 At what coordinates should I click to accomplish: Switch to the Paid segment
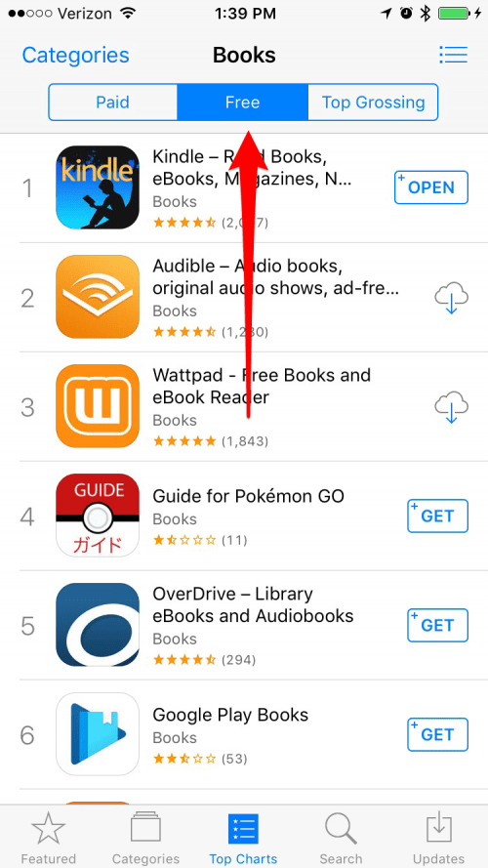tap(113, 103)
